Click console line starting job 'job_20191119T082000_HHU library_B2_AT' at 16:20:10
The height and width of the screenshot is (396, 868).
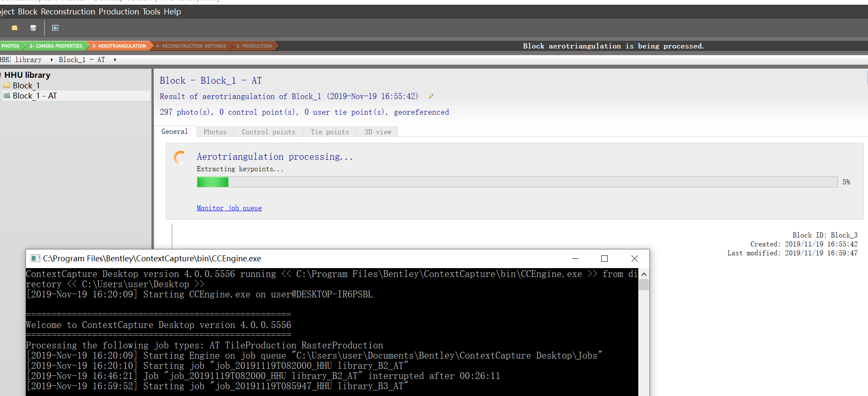click(x=217, y=366)
